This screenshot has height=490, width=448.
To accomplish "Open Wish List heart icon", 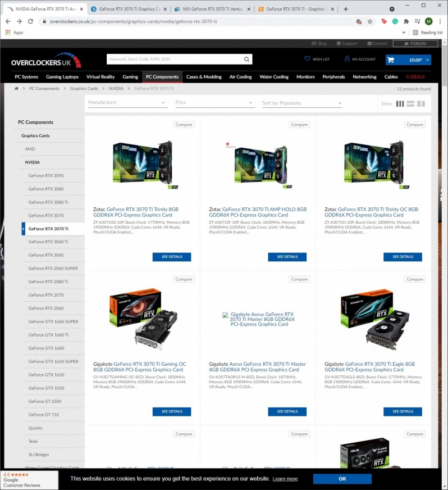I will tap(308, 59).
